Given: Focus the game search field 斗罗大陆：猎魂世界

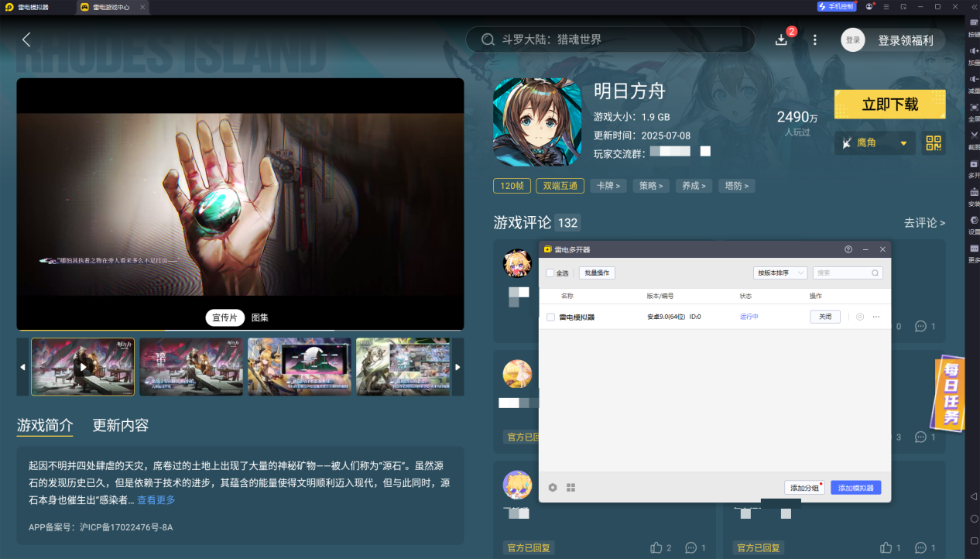Looking at the screenshot, I should [x=610, y=39].
